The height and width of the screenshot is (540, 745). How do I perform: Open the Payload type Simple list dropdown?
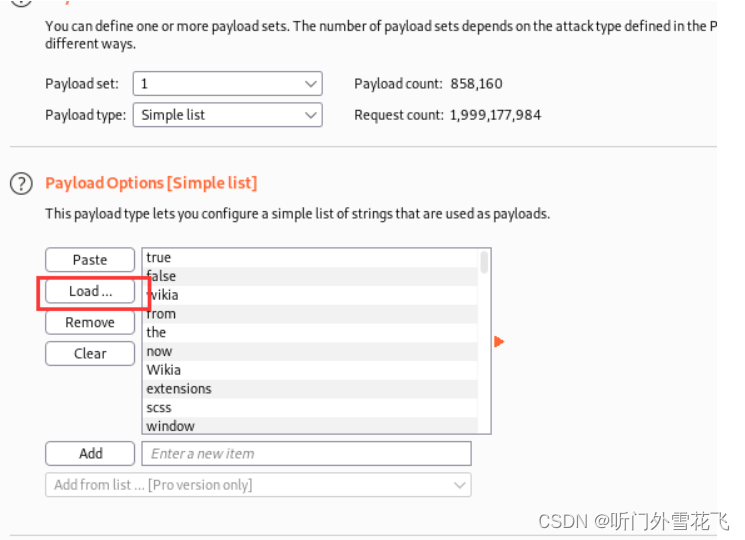point(228,115)
